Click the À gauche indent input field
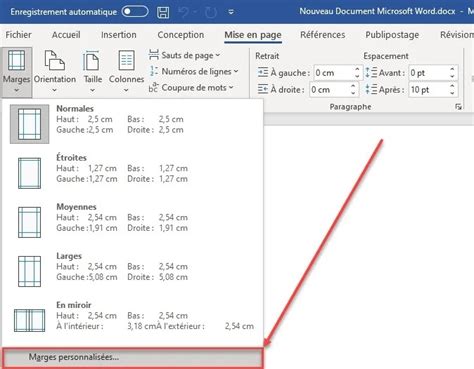Viewport: 474px width, 369px height. [333, 73]
